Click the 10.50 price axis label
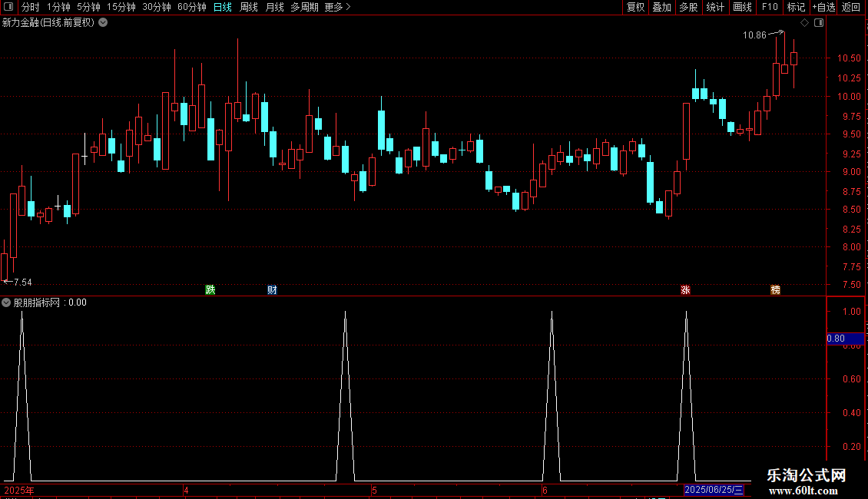 pos(849,58)
